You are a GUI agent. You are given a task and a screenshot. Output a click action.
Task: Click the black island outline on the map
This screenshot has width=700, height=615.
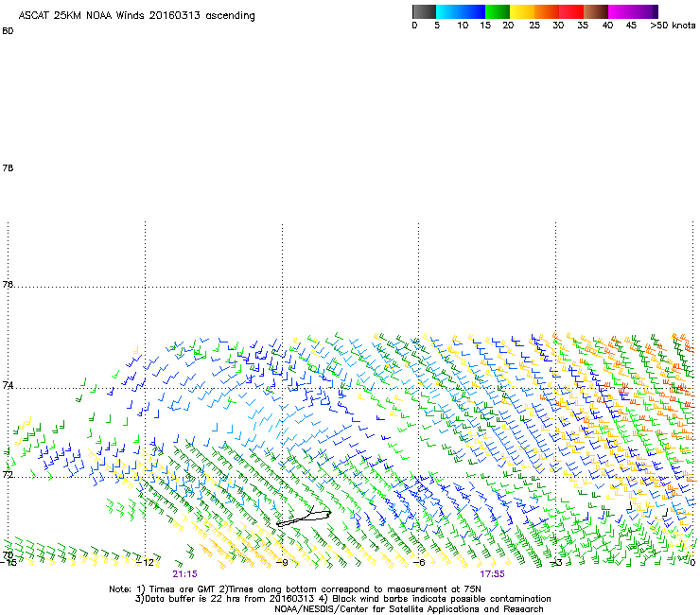(304, 518)
